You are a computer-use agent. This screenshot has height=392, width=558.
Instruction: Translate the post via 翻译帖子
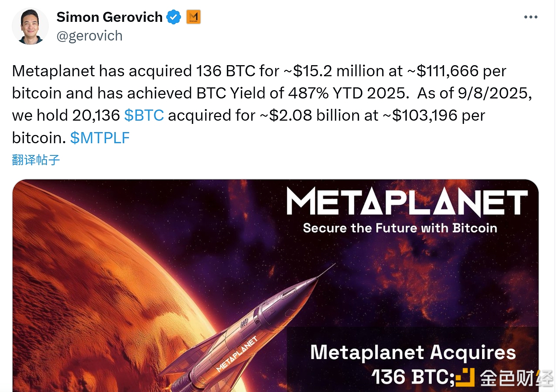click(36, 160)
